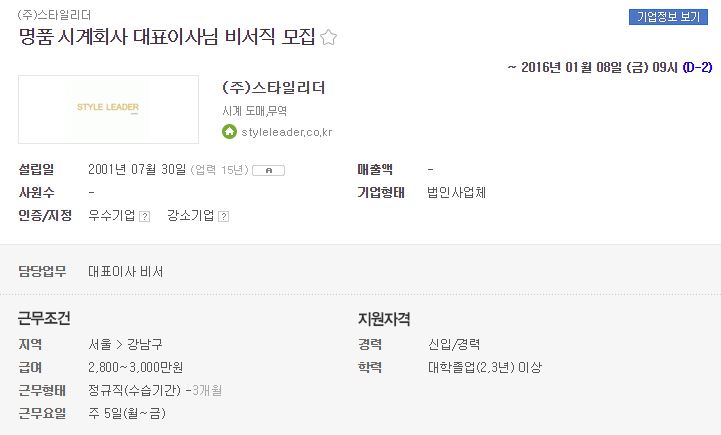Screen dimensions: 721x435
Task: Click the 2,800~3,000만원 salary value
Action: (136, 367)
